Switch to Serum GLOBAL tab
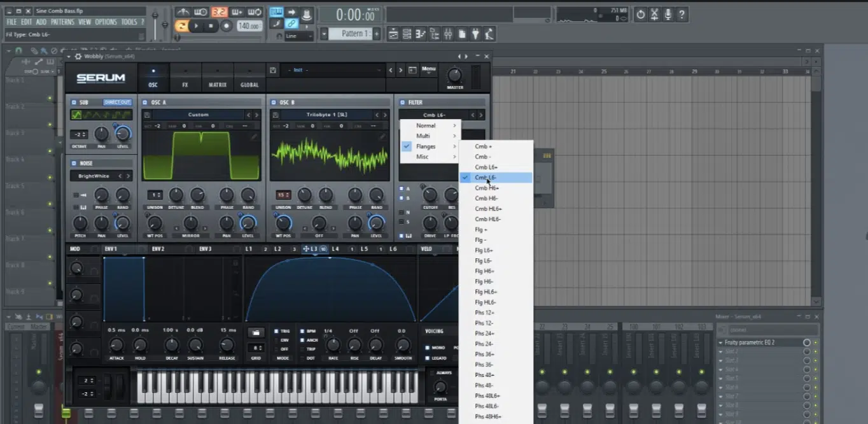This screenshot has height=424, width=868. point(249,77)
